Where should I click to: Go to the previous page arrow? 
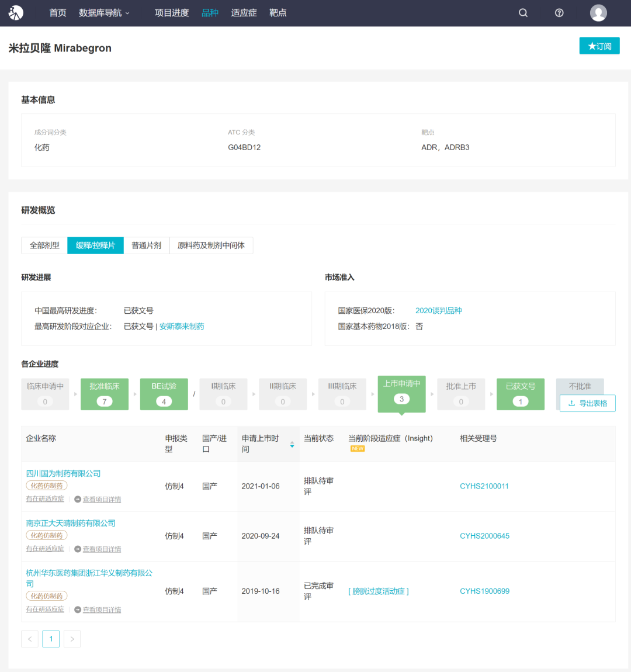coord(30,639)
